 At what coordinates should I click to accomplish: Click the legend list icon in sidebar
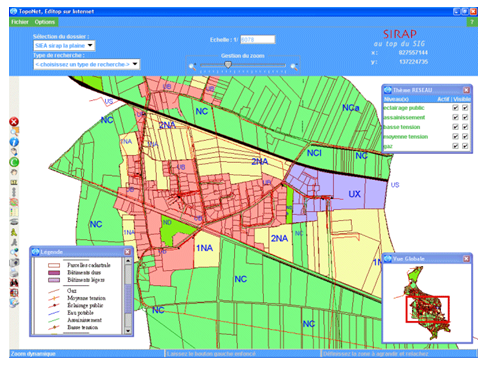pyautogui.click(x=14, y=212)
